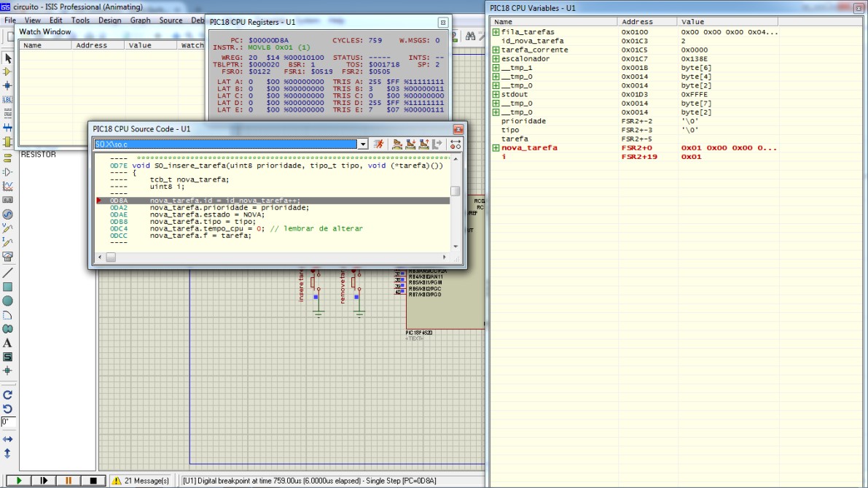Select the 2D text tool
The width and height of the screenshot is (868, 488).
[8, 343]
